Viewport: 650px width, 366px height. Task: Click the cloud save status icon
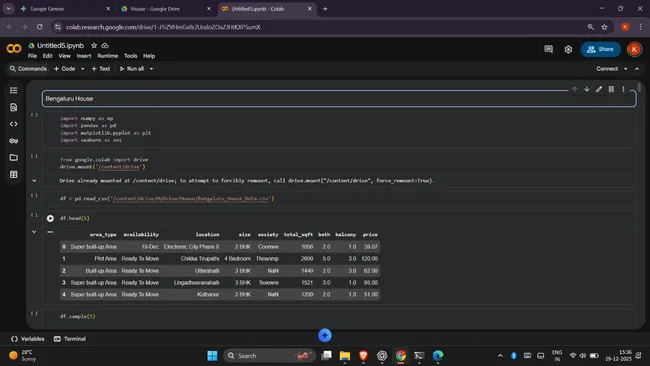[105, 46]
